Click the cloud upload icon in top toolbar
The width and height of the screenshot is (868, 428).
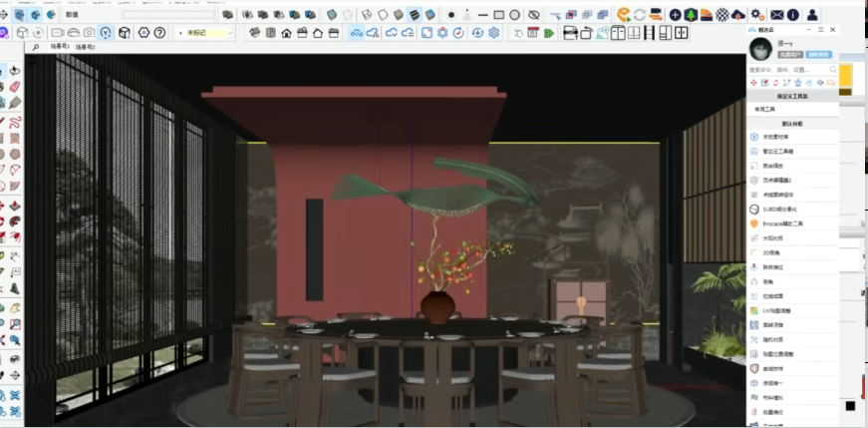tap(737, 15)
